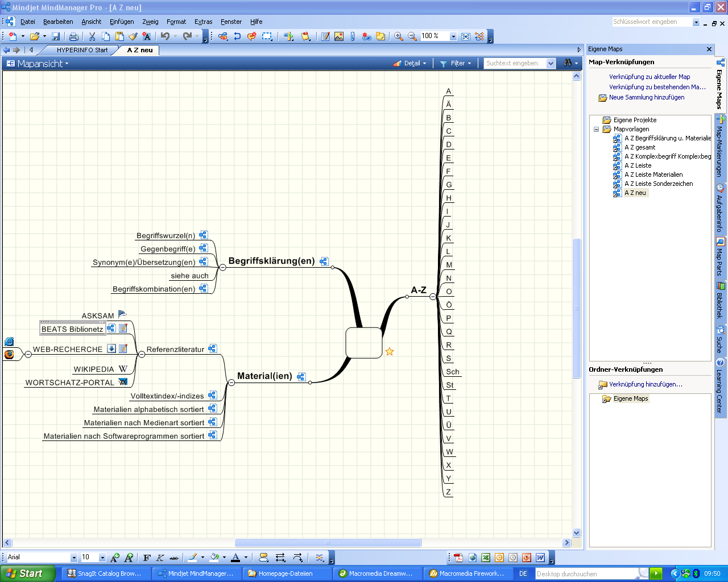Click the Wikipedia W icon on map

coord(123,369)
